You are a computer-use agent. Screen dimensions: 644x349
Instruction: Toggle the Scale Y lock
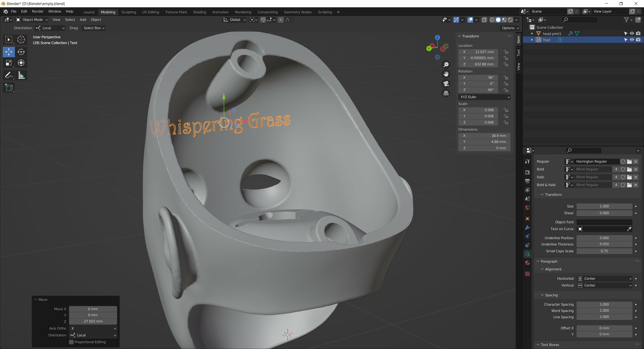(506, 116)
